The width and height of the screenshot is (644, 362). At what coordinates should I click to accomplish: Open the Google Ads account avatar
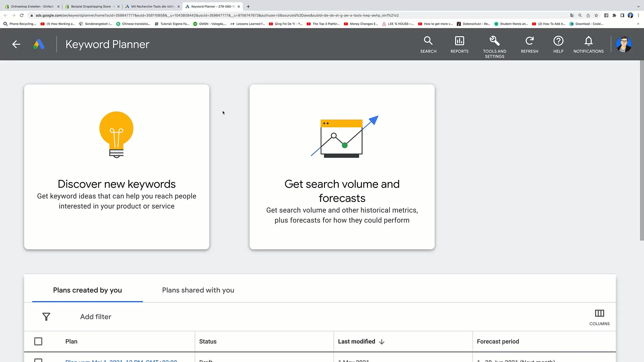[624, 44]
